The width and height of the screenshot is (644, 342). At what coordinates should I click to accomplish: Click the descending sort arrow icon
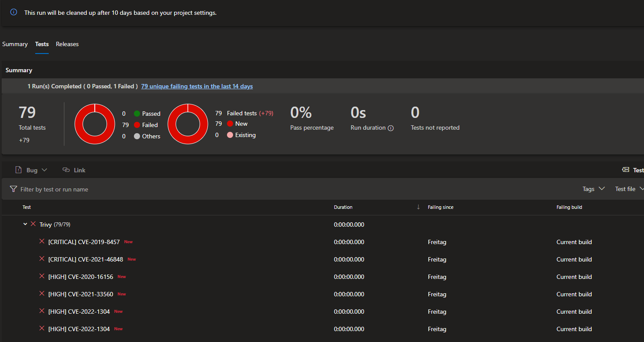[x=418, y=207]
